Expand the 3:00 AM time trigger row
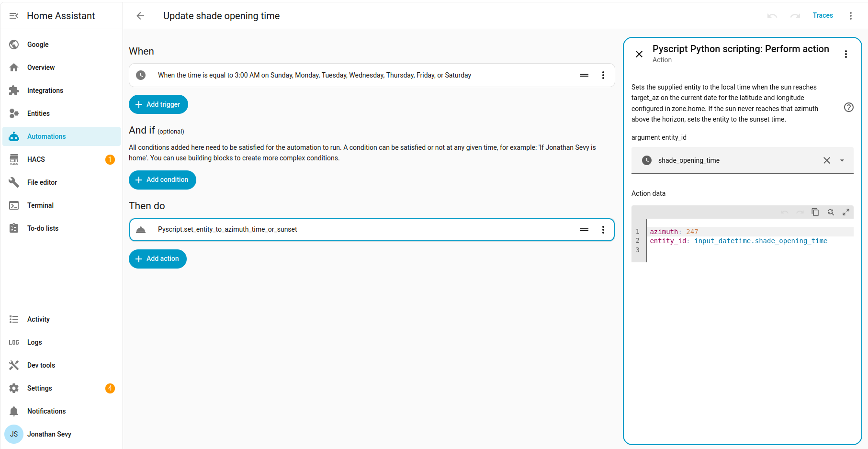The width and height of the screenshot is (868, 449). coord(372,75)
